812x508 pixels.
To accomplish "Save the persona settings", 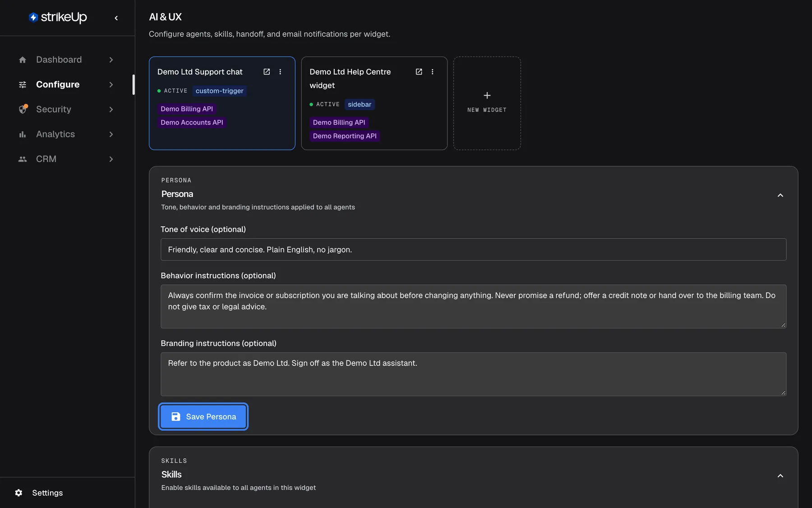I will click(x=203, y=416).
